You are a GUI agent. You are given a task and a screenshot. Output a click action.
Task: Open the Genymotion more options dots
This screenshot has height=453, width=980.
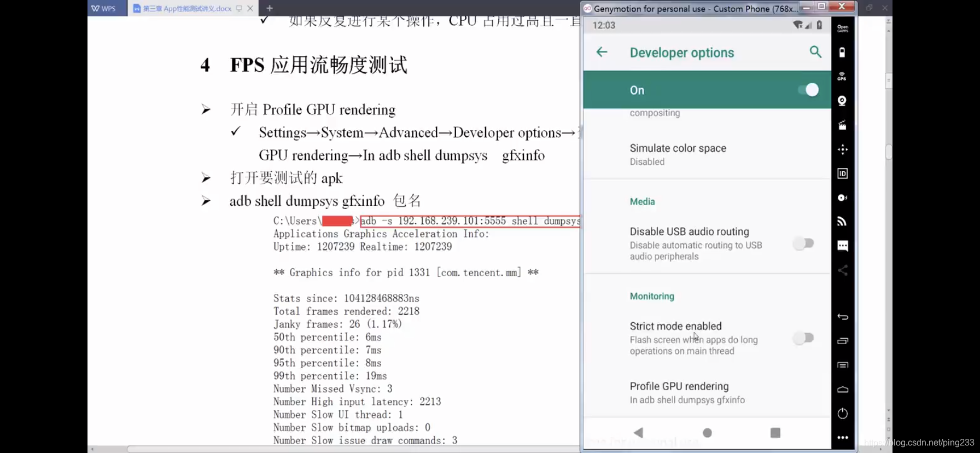[x=842, y=438]
